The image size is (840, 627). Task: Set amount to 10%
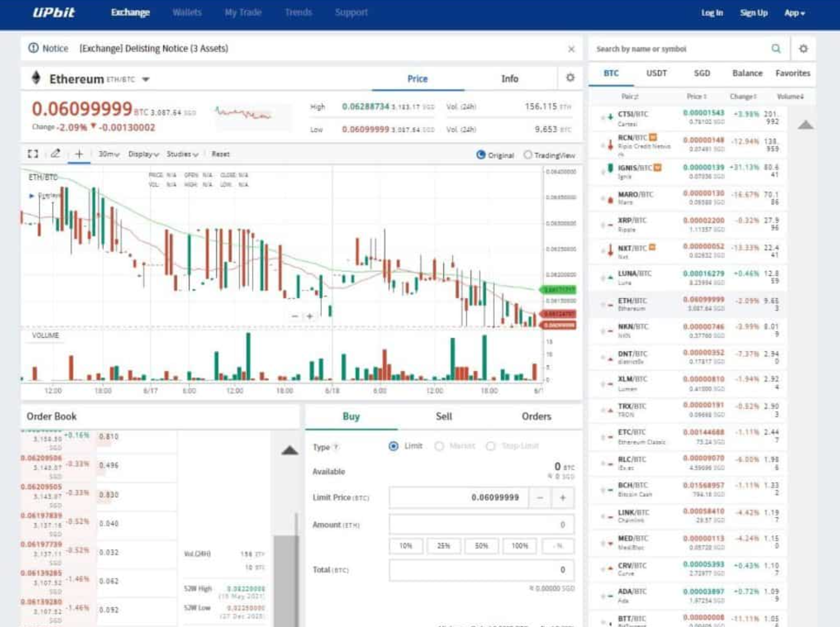tap(406, 546)
